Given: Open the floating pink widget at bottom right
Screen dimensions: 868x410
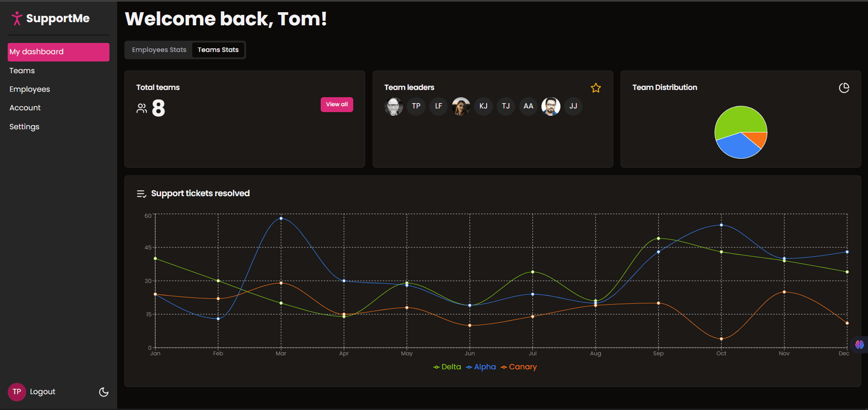Looking at the screenshot, I should pos(859,344).
